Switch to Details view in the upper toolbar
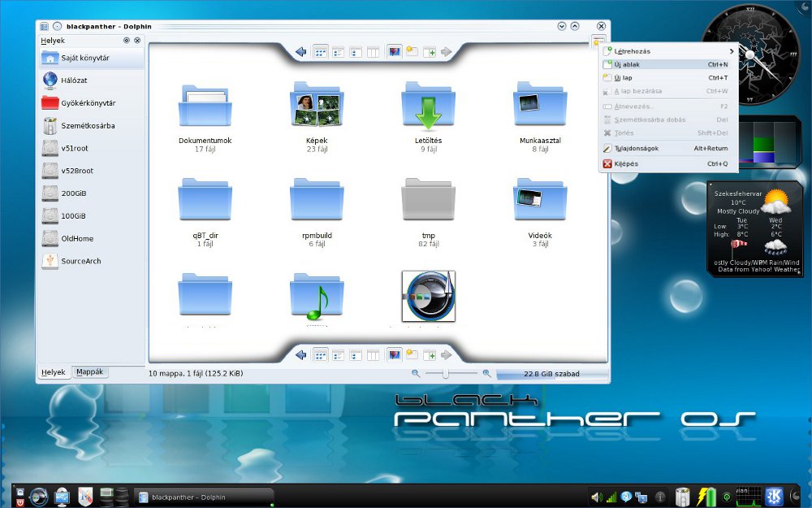This screenshot has height=508, width=812. coord(338,52)
